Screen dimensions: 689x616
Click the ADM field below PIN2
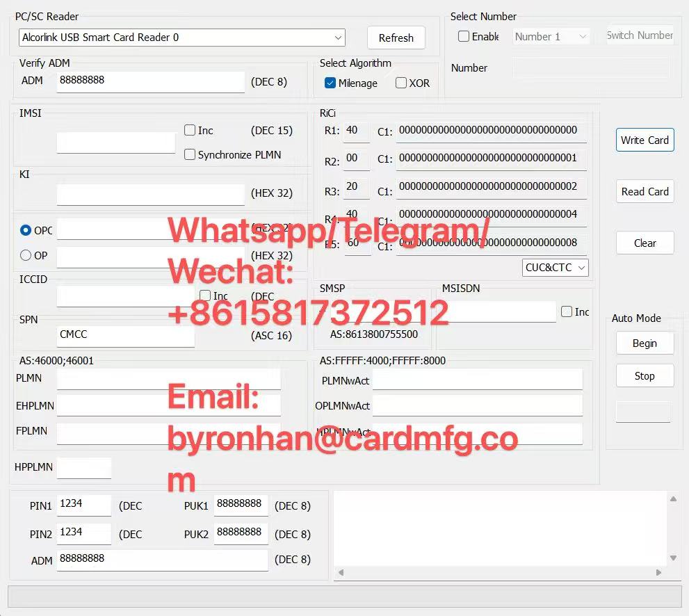(x=163, y=560)
